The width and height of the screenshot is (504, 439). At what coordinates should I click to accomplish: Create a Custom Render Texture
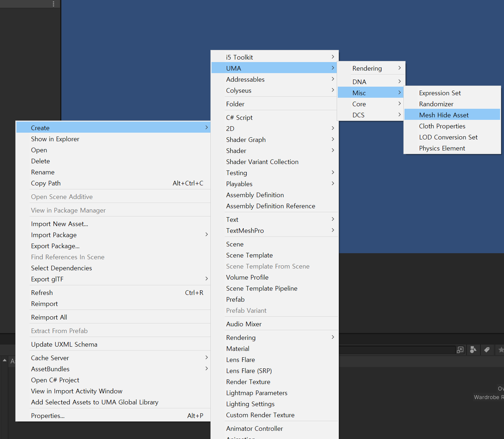[x=274, y=415]
